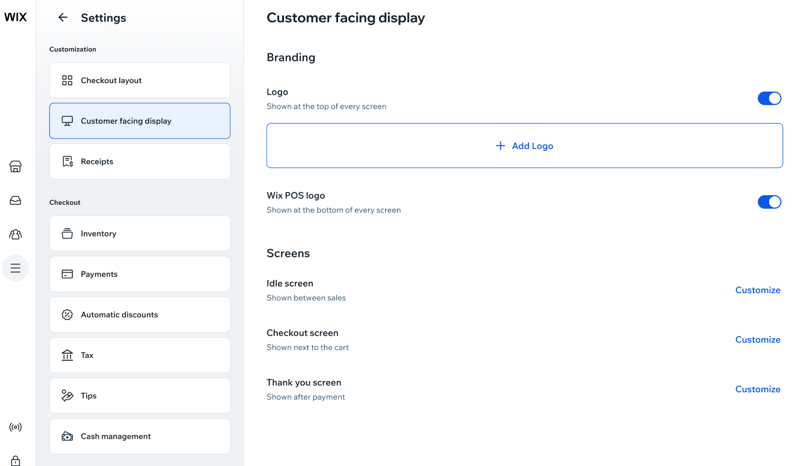
Task: Click the lock icon at rail bottom
Action: [x=15, y=460]
